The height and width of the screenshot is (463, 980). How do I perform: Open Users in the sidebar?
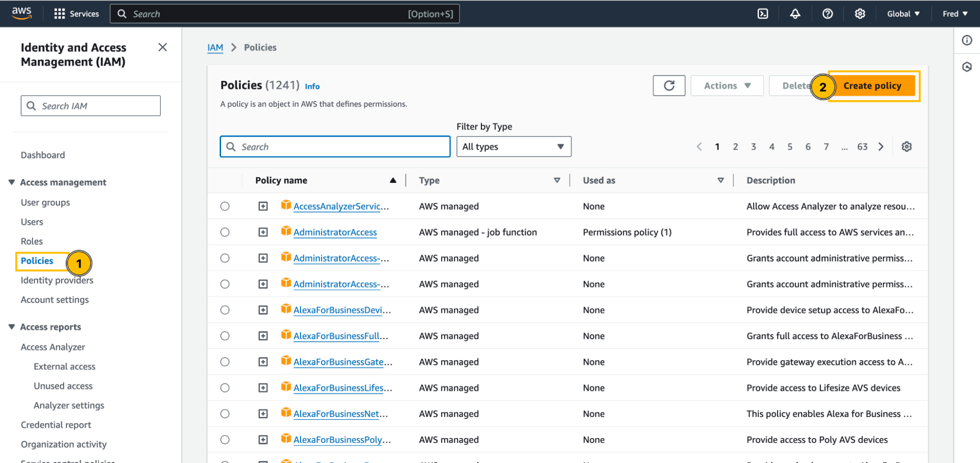32,222
